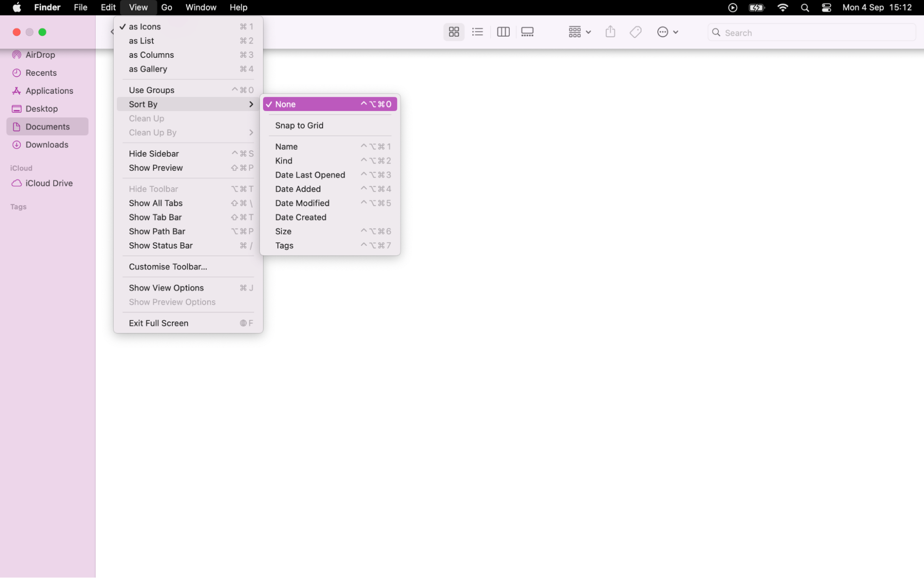924x578 pixels.
Task: Click the Share toolbar icon
Action: pyautogui.click(x=610, y=32)
